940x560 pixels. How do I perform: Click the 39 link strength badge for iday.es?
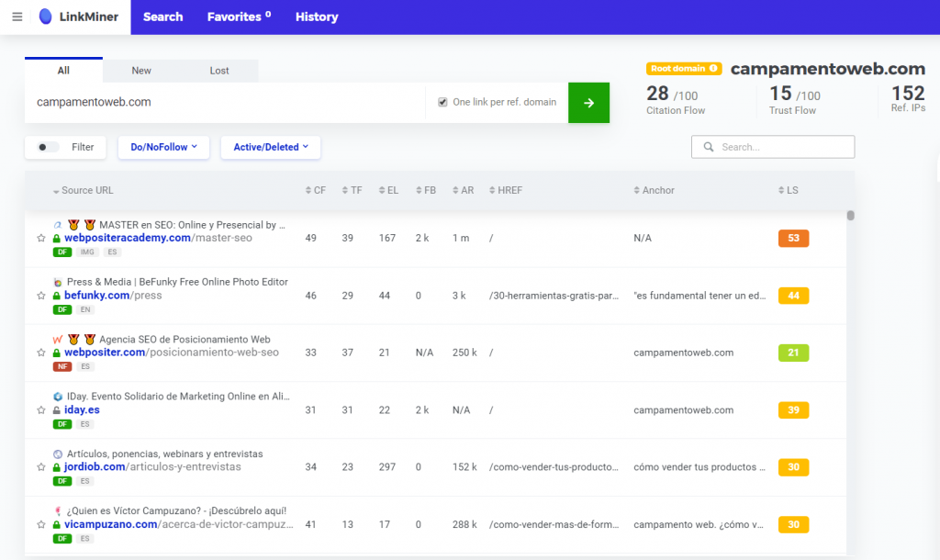793,410
